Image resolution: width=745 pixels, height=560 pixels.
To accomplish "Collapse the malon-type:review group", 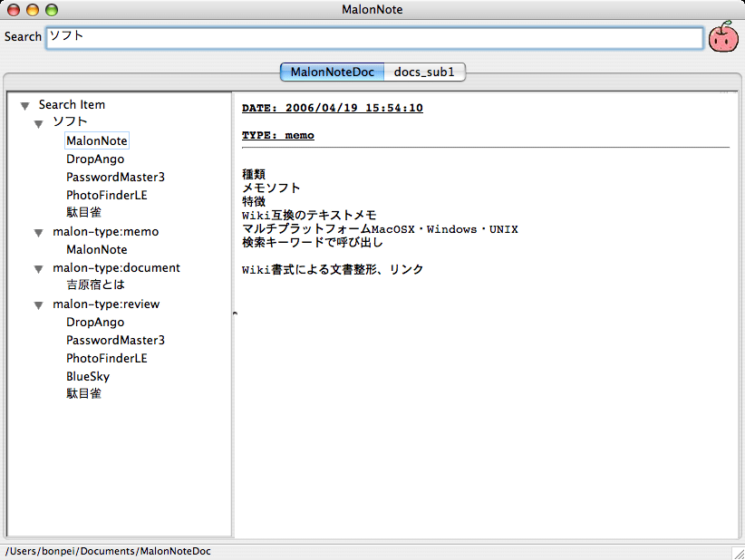I will click(38, 305).
